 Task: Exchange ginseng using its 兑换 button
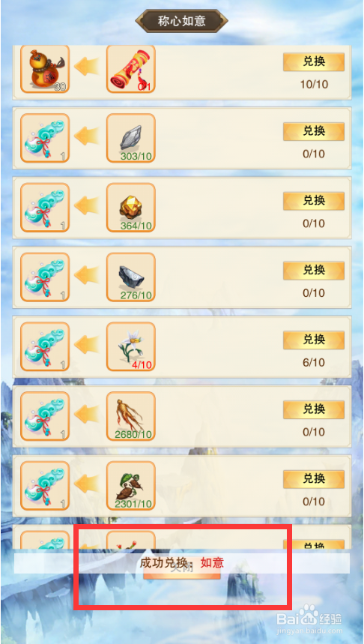point(314,409)
